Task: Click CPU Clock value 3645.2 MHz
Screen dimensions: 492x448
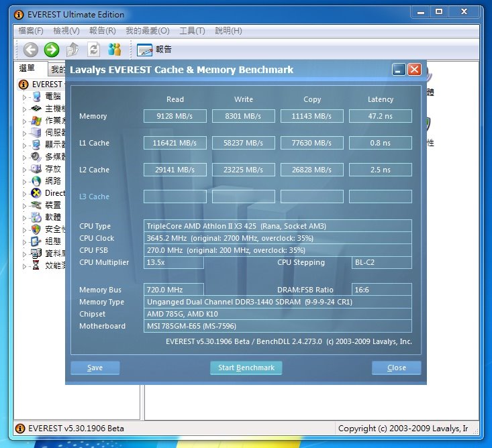Action: 278,238
